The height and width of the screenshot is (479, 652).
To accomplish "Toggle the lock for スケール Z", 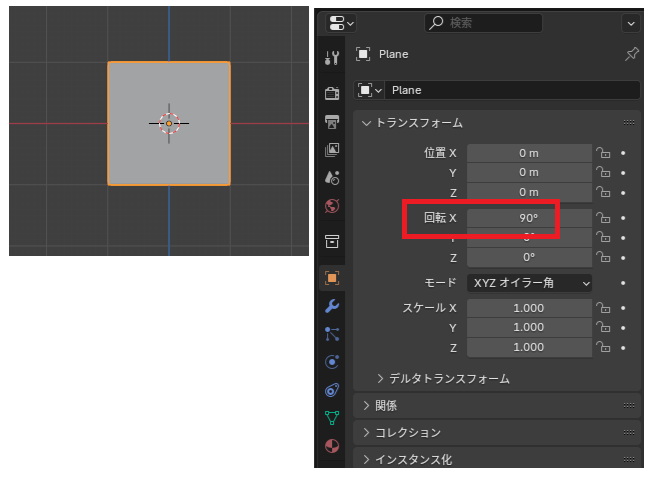I will coord(603,348).
